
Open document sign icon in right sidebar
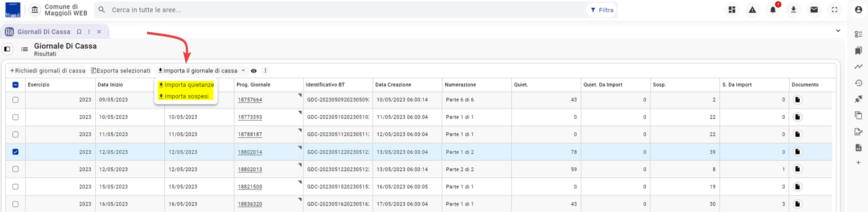point(859,131)
